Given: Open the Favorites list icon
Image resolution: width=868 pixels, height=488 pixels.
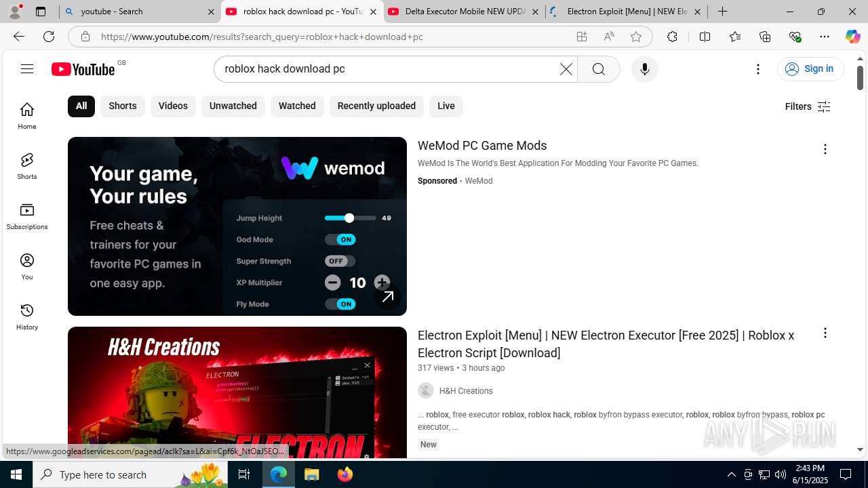Looking at the screenshot, I should [735, 37].
